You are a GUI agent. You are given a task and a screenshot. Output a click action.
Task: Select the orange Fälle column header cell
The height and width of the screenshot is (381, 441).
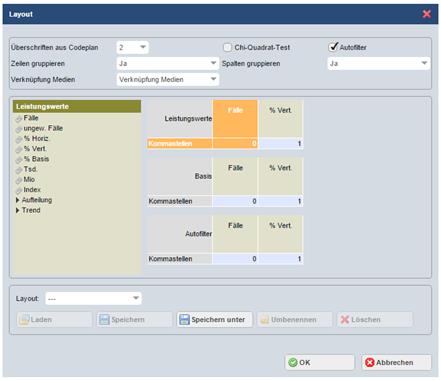(235, 118)
